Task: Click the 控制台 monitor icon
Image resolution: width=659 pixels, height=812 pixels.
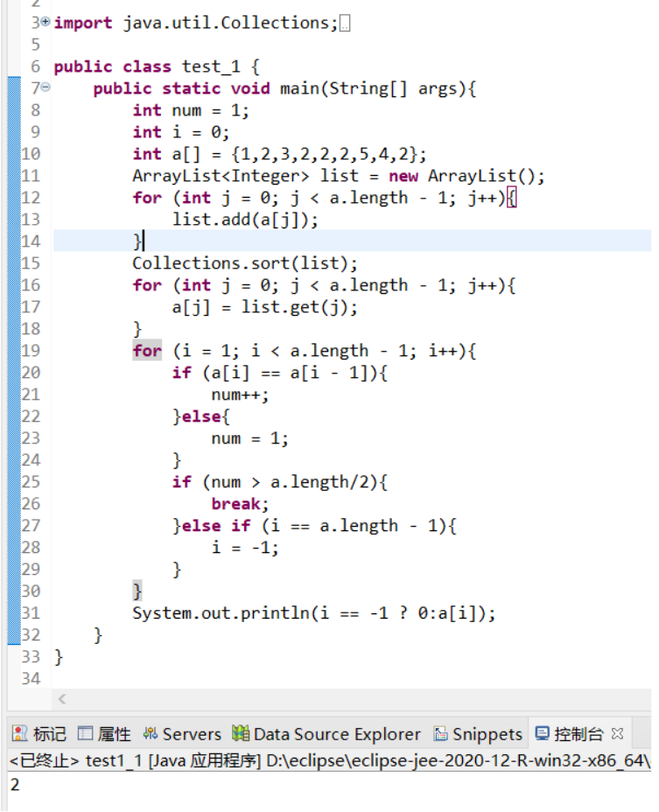Action: (x=542, y=733)
